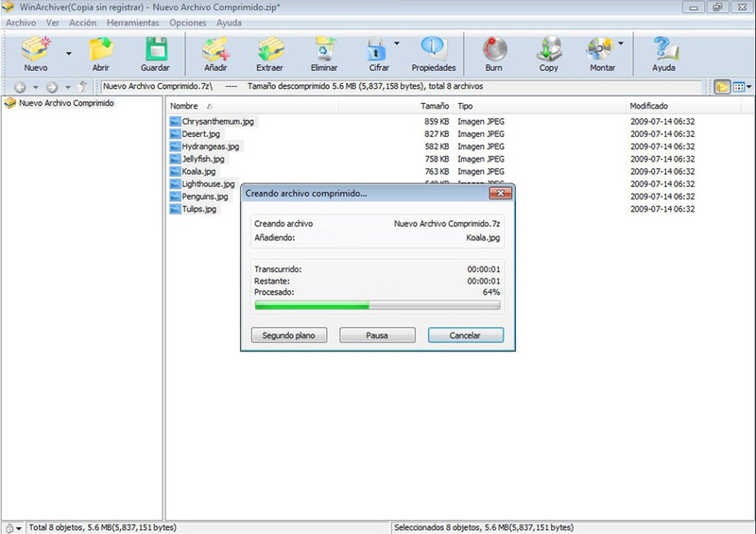Click the forward navigation arrow
The width and height of the screenshot is (756, 534).
[52, 87]
